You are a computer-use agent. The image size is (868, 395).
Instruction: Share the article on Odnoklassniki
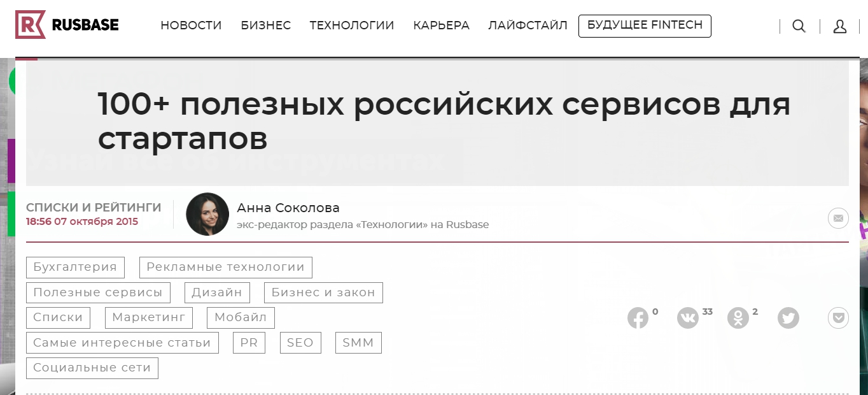click(738, 318)
